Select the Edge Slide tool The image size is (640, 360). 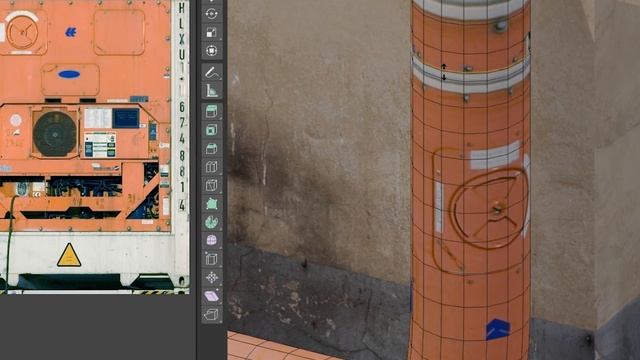[x=211, y=258]
